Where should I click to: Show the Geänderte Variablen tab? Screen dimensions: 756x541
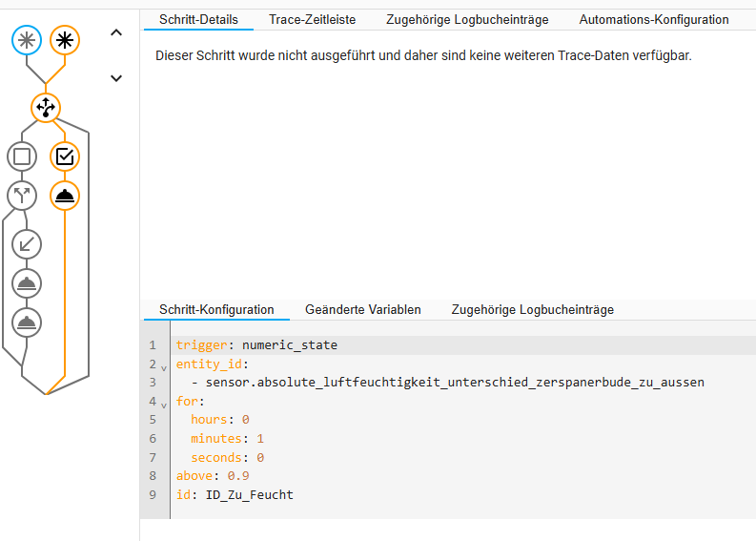point(362,309)
